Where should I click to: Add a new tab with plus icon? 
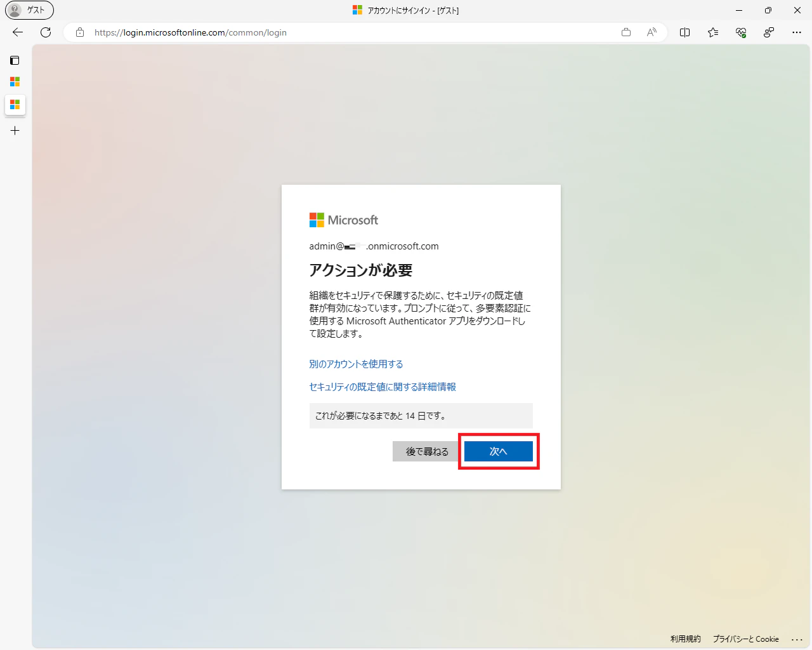pyautogui.click(x=15, y=131)
